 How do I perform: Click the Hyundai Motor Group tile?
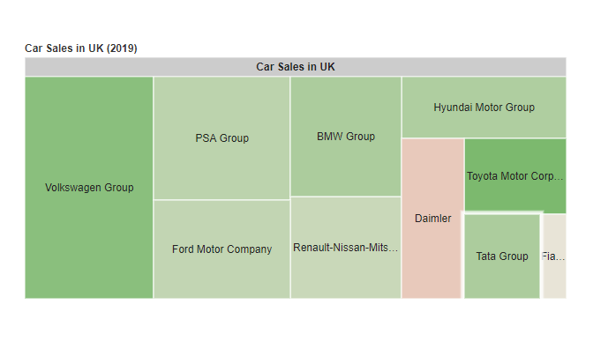tap(484, 108)
